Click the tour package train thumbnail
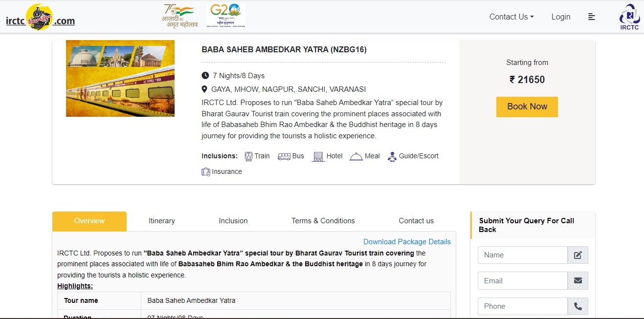 click(x=120, y=79)
